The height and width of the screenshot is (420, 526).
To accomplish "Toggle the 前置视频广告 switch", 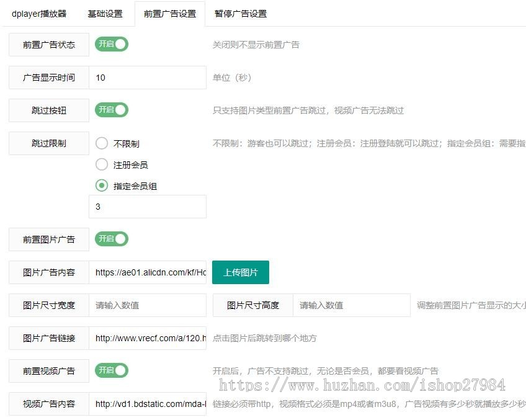I will click(x=112, y=370).
